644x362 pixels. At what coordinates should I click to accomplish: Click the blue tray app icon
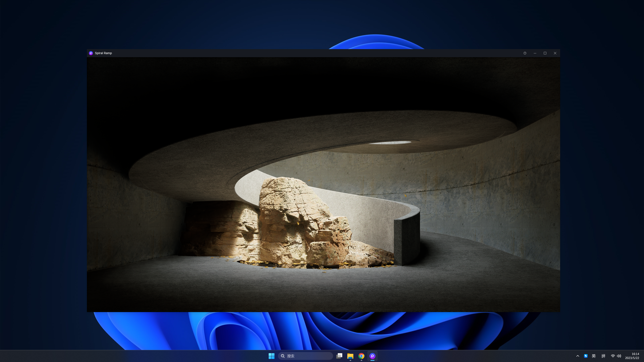pos(585,356)
